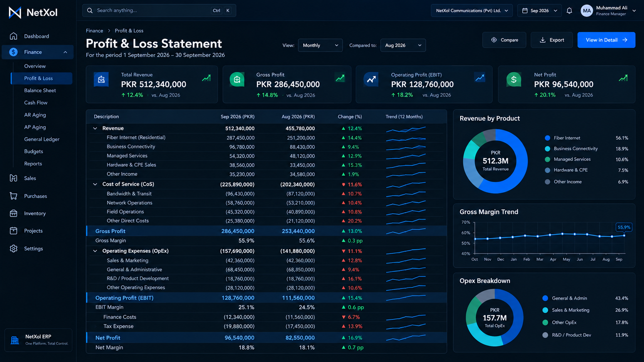Collapse the Operating Expenses group
The height and width of the screenshot is (362, 644).
pos(95,251)
